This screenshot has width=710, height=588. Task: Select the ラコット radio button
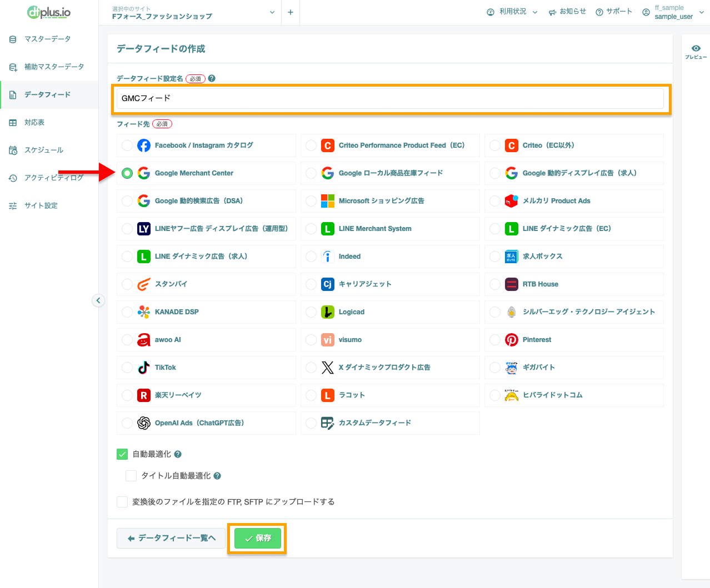click(311, 395)
